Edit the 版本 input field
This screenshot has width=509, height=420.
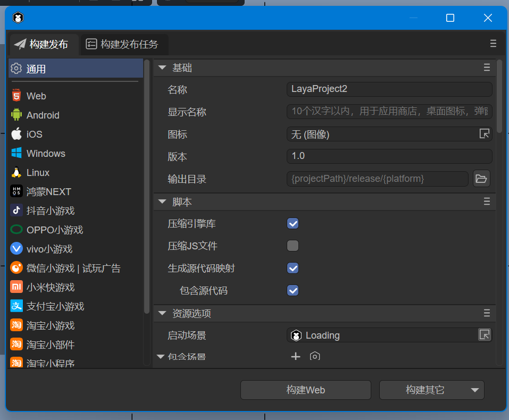(x=389, y=156)
